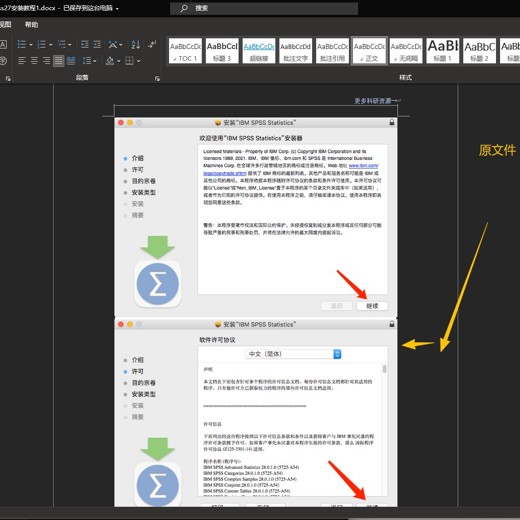Apply borders using the borders icon

[129, 61]
